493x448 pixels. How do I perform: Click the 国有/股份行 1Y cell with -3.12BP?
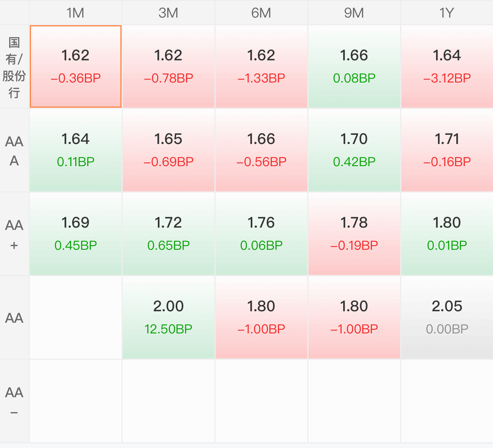pos(447,67)
